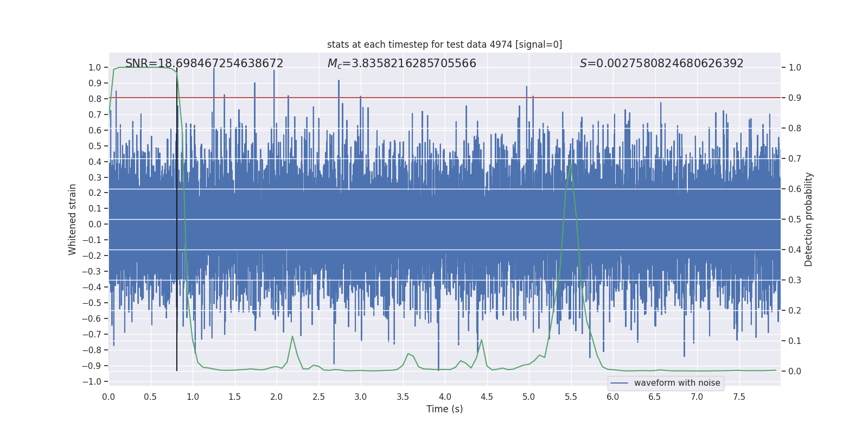Viewport: 868px width, 434px height.
Task: Click the 1.0 tick on the whitened strain axis
Action: (x=94, y=68)
